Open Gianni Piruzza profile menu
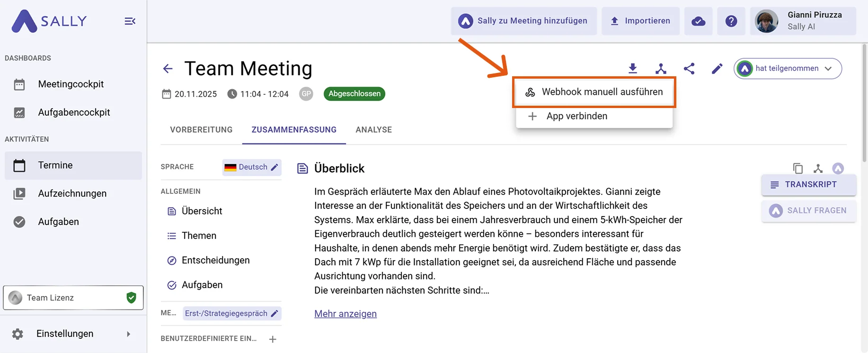868x353 pixels. (803, 21)
